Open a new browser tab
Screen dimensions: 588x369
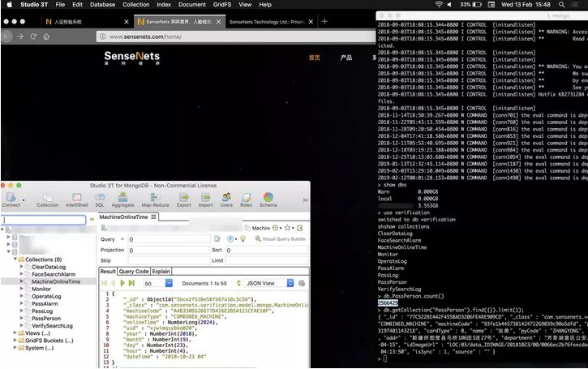click(324, 21)
